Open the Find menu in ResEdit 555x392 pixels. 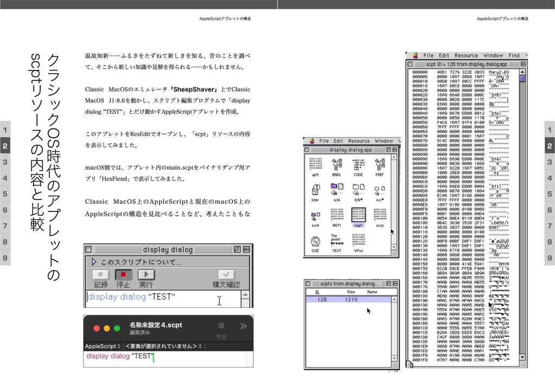(513, 55)
